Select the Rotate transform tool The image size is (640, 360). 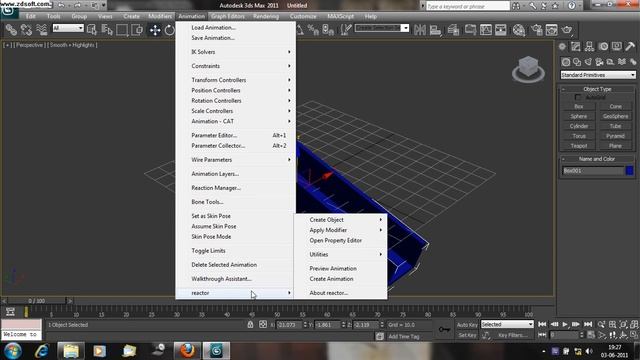pos(169,30)
